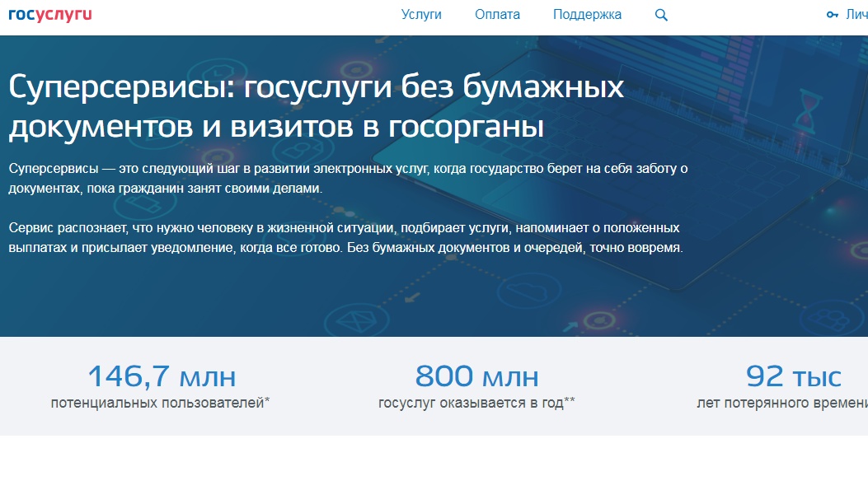
Task: Open search with the magnifier icon
Action: tap(660, 15)
